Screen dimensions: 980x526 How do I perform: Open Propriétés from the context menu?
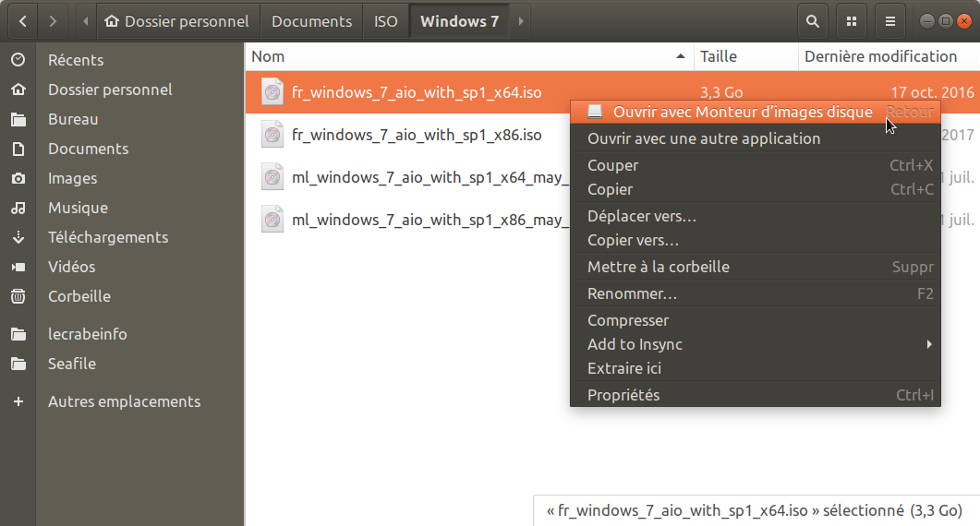pos(755,395)
